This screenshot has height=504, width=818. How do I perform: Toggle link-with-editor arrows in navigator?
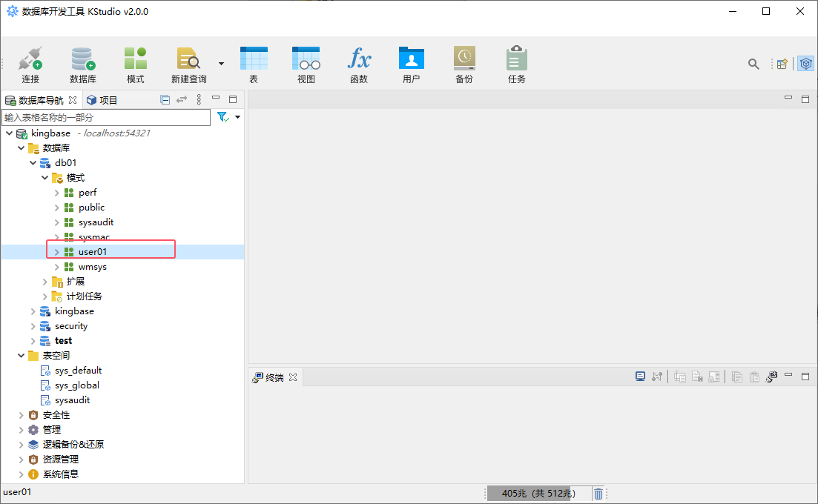182,99
